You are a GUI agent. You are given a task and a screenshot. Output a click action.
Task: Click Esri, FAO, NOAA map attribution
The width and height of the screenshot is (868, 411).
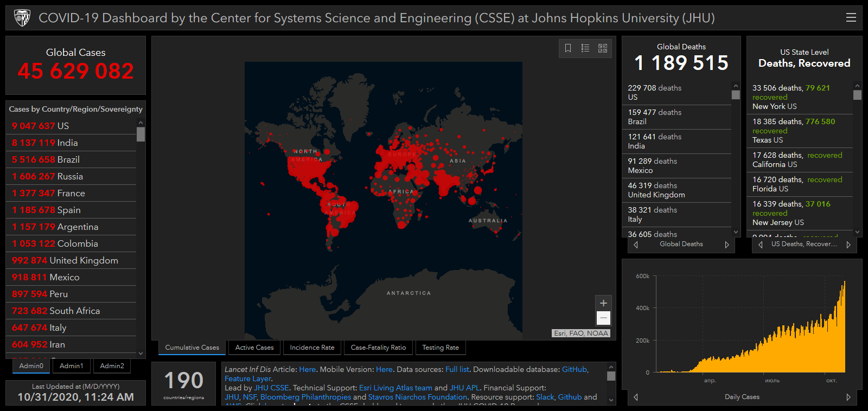pyautogui.click(x=581, y=333)
